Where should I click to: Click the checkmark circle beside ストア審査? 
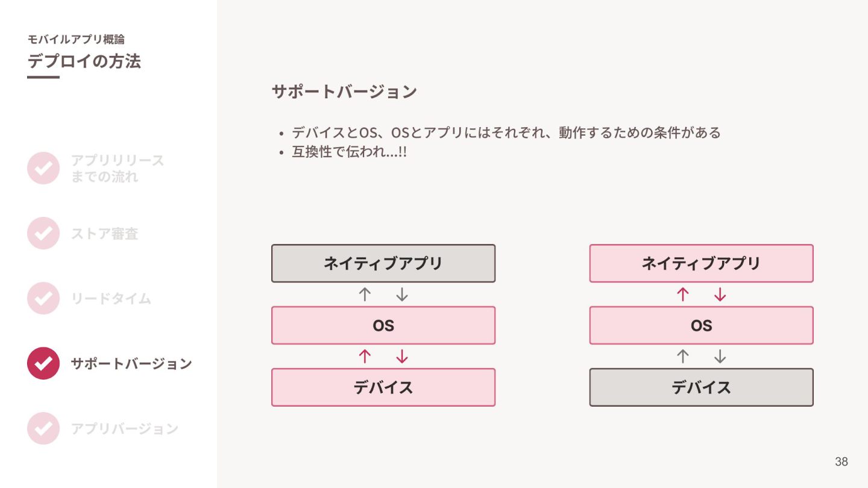43,233
